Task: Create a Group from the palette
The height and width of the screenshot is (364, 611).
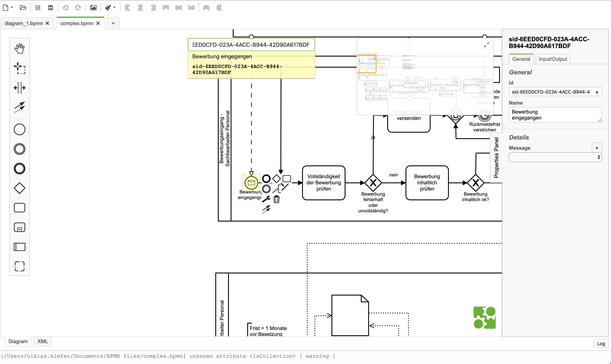Action: (x=19, y=266)
